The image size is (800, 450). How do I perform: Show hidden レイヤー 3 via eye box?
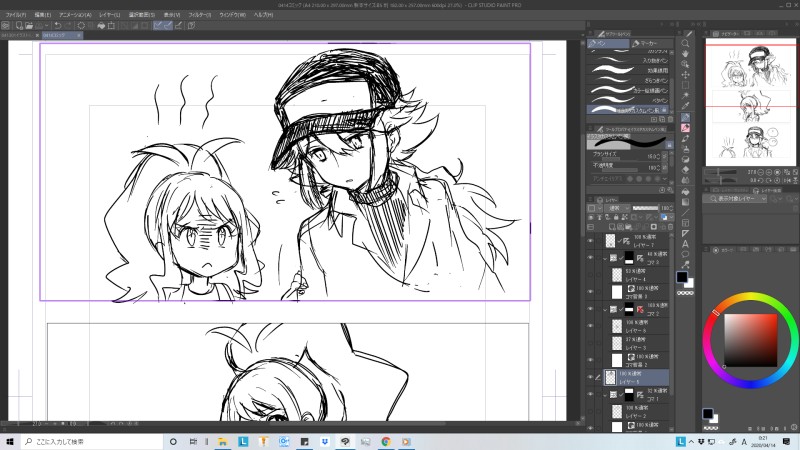(591, 343)
